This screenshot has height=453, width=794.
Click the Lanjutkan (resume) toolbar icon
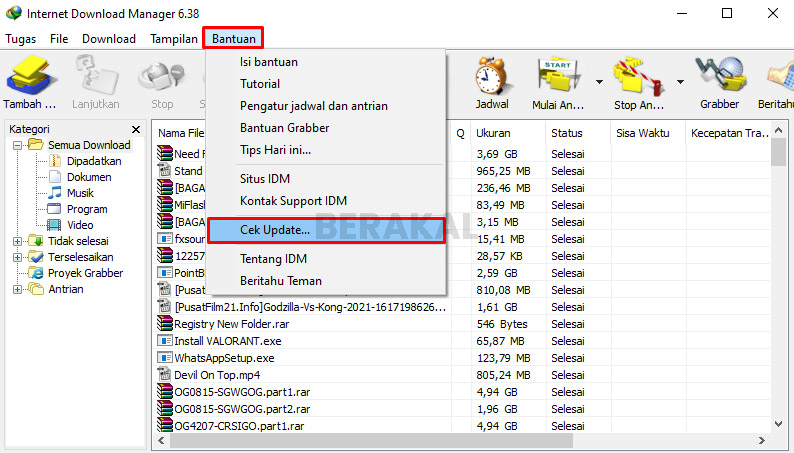(x=96, y=76)
